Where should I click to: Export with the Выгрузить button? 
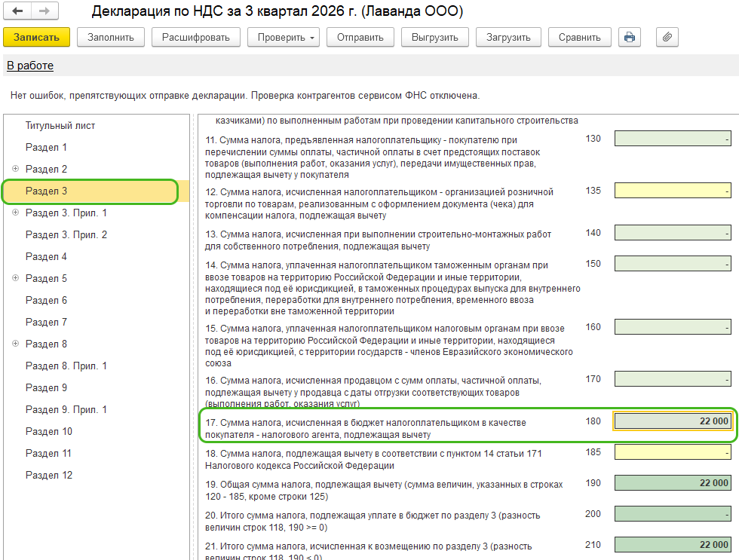(434, 37)
